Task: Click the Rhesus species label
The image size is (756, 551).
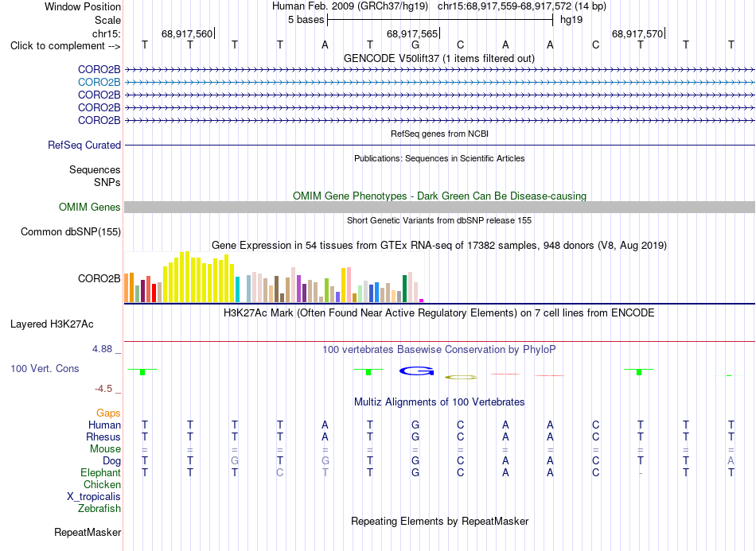Action: coord(103,437)
